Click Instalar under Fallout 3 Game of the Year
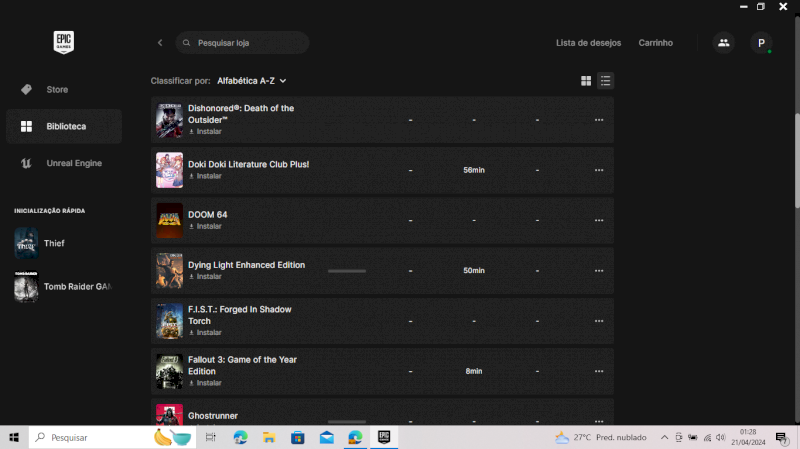Screen dimensions: 800x449 205,383
